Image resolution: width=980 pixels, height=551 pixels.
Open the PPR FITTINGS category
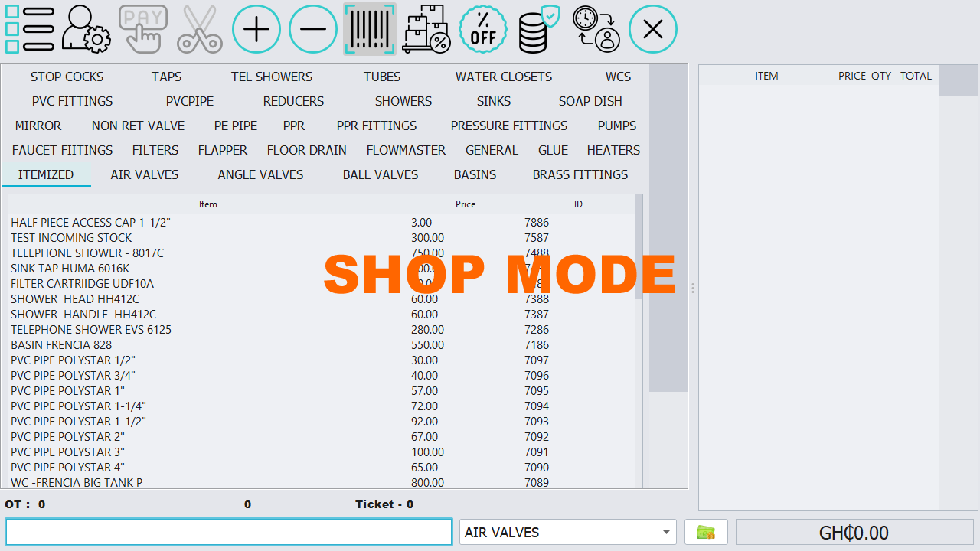377,126
